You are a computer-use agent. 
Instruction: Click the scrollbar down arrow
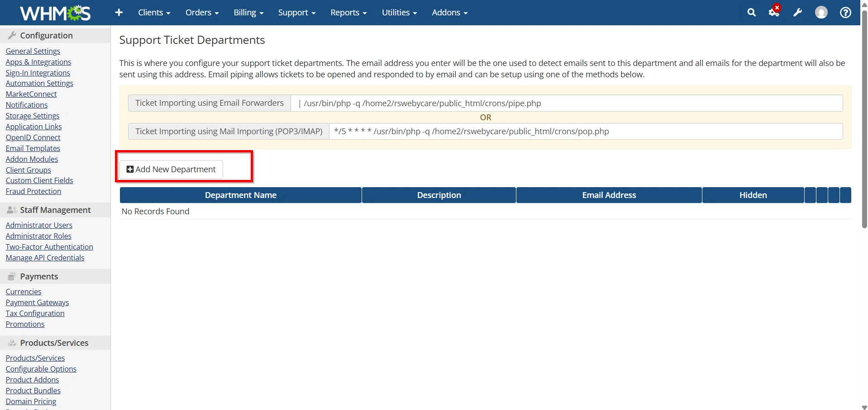(x=864, y=407)
